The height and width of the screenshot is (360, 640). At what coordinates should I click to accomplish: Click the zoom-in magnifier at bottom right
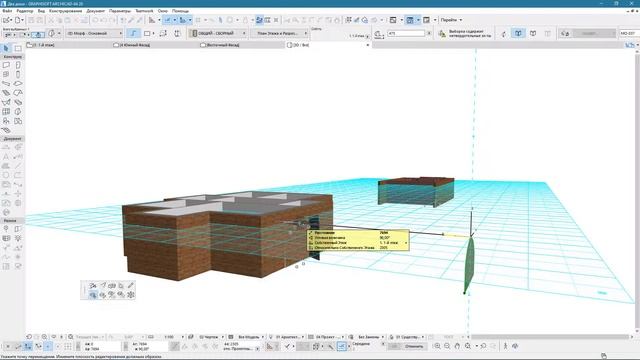tap(437, 346)
